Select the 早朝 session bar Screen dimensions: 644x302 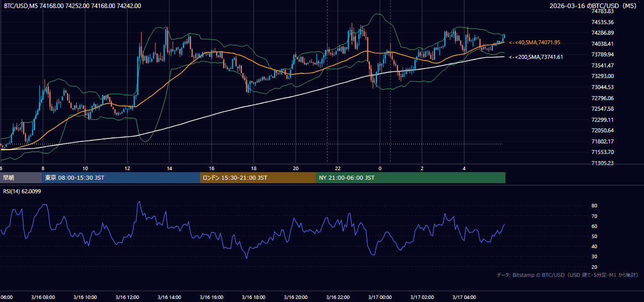pos(21,178)
